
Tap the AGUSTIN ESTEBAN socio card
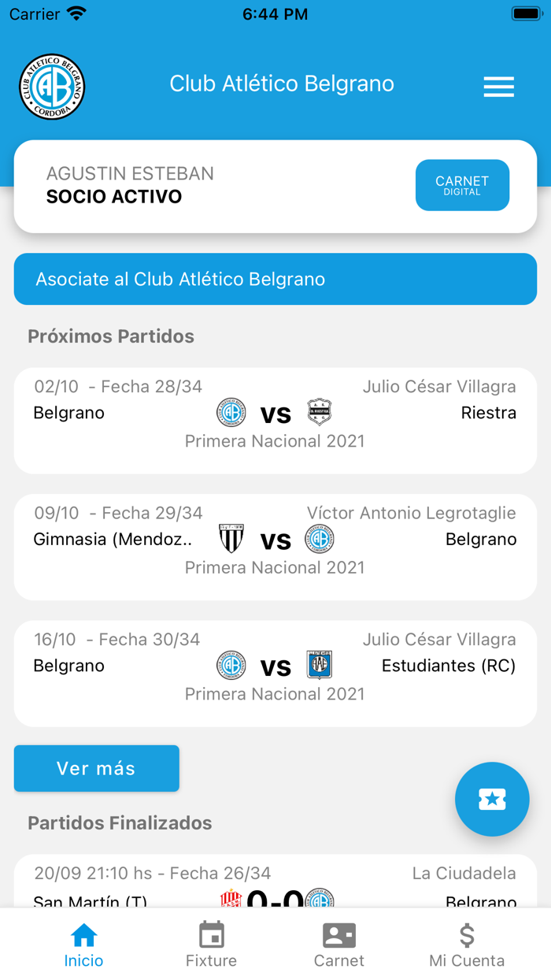tap(275, 186)
